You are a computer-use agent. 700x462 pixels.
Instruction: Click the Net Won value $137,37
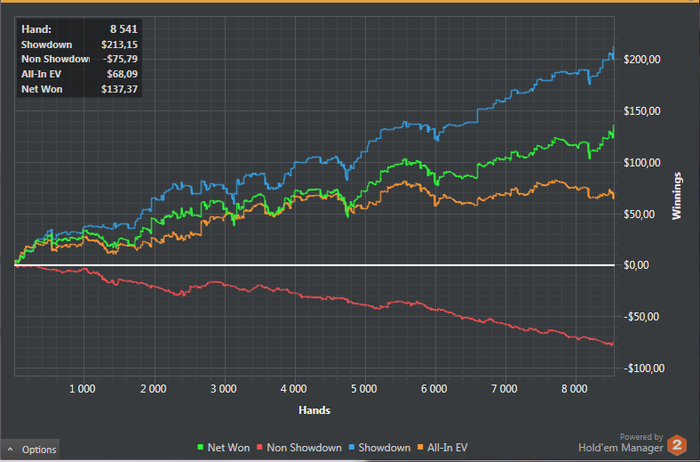pyautogui.click(x=119, y=89)
